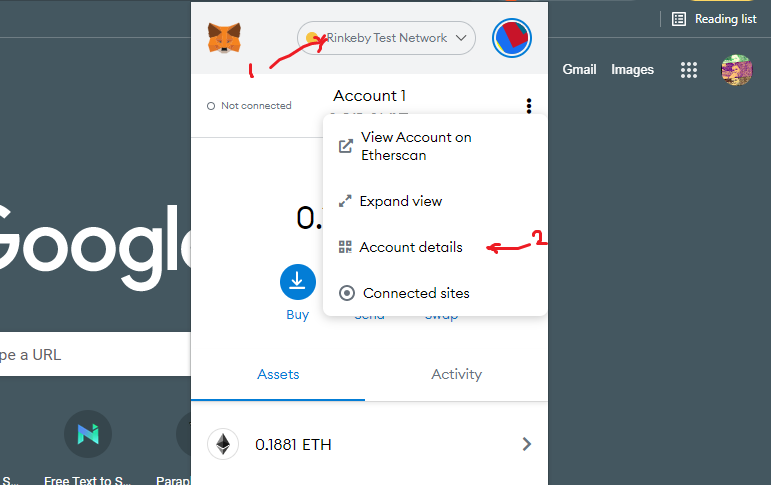Viewport: 771px width, 485px height.
Task: Open the Rinkeby Test Network dropdown
Action: [386, 38]
